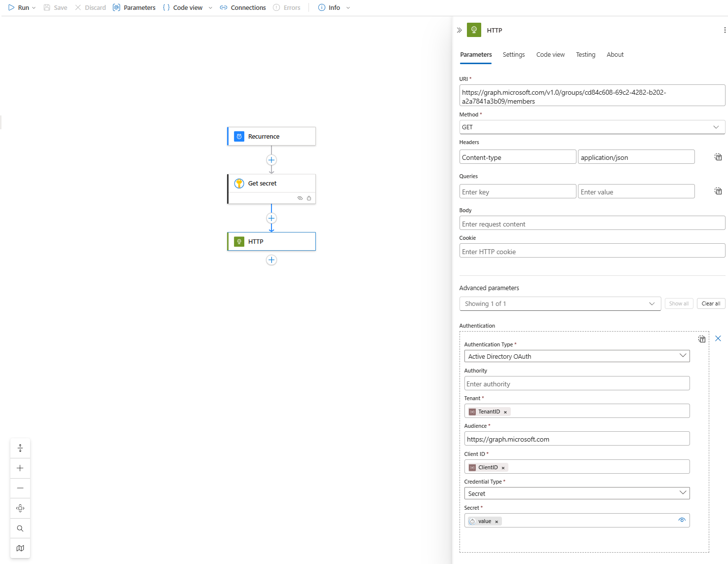
Task: Click the Body request content field
Action: [x=591, y=224]
